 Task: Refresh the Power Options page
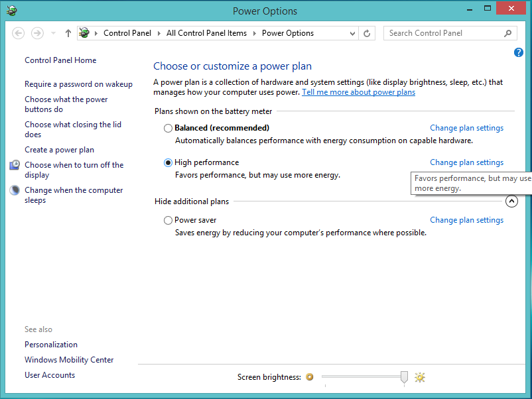pyautogui.click(x=367, y=33)
